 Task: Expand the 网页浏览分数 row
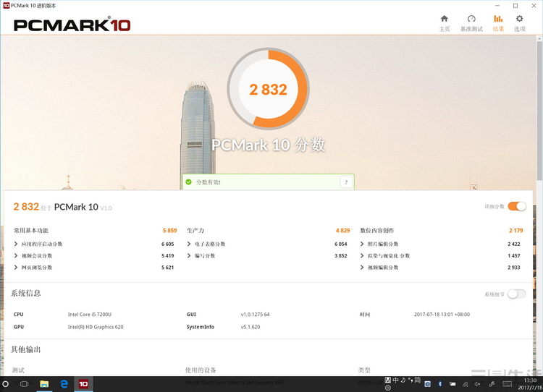tap(33, 268)
